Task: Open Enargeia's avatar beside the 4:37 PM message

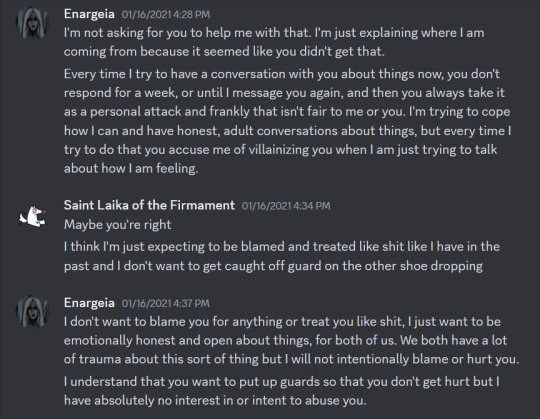Action: point(32,311)
